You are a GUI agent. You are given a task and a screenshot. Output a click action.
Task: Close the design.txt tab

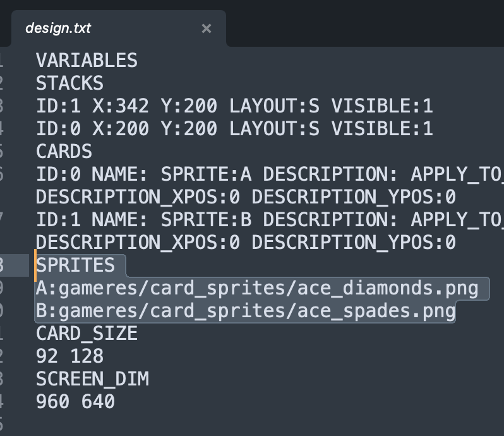207,28
